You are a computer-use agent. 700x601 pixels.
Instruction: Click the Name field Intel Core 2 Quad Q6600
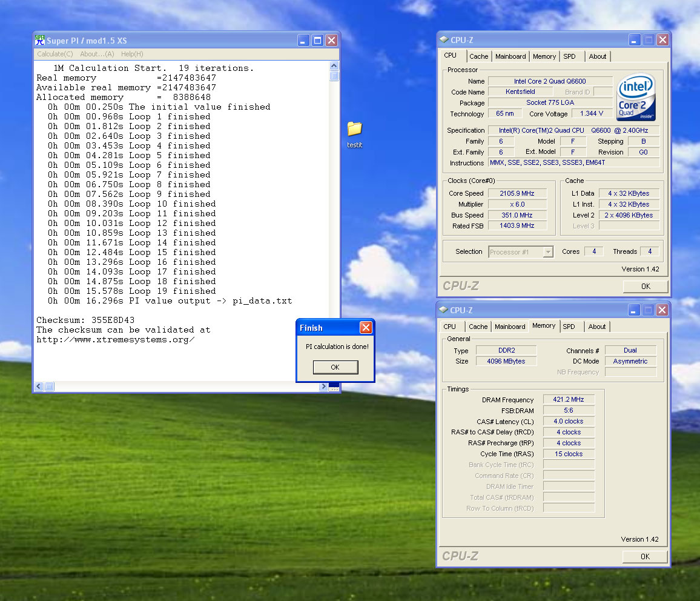550,81
